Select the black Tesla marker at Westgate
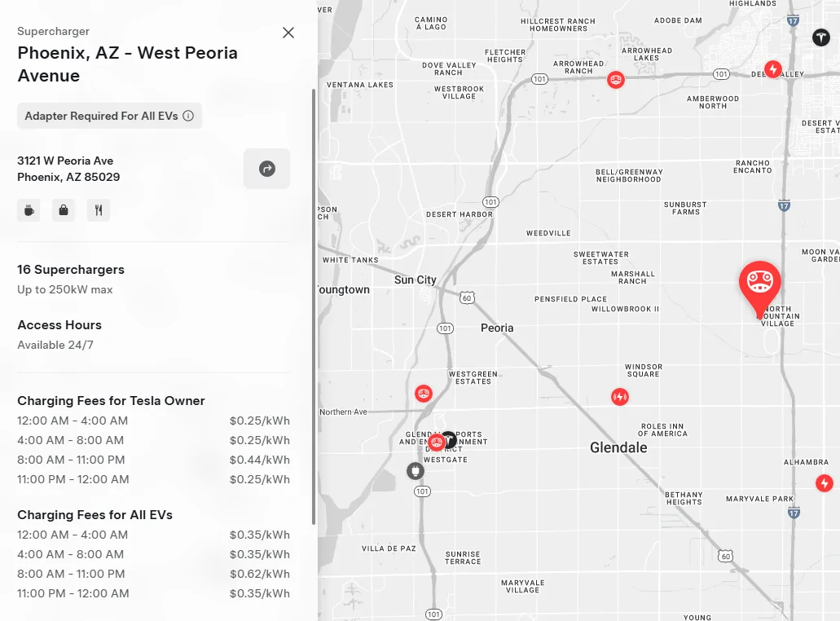Screen dimensions: 840x621 point(450,440)
